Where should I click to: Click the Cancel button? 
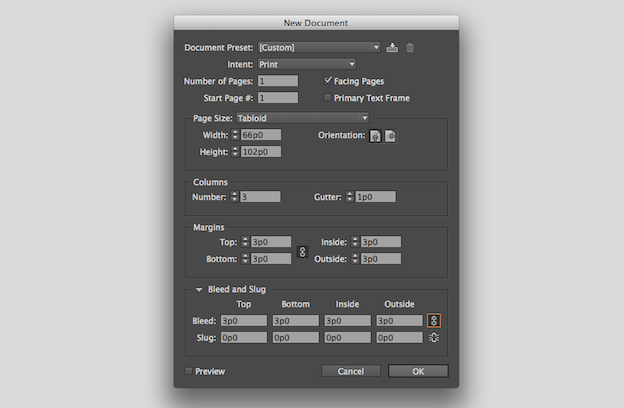[x=351, y=371]
